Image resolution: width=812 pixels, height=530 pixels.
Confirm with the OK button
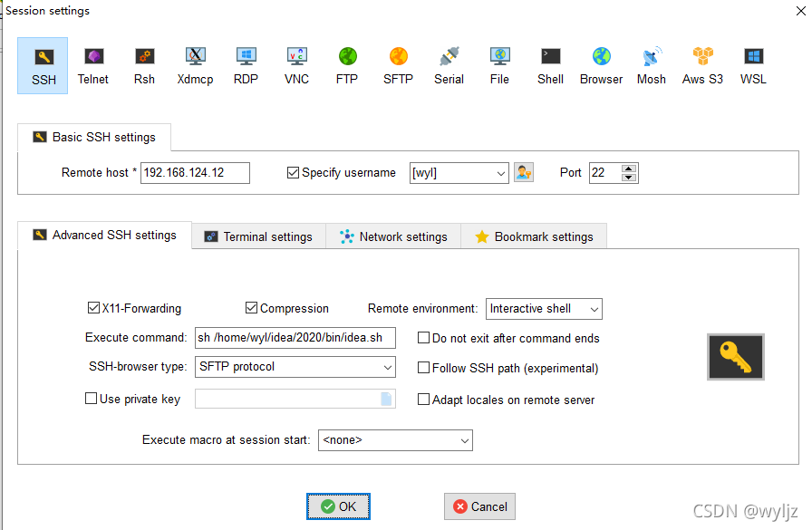pyautogui.click(x=338, y=506)
